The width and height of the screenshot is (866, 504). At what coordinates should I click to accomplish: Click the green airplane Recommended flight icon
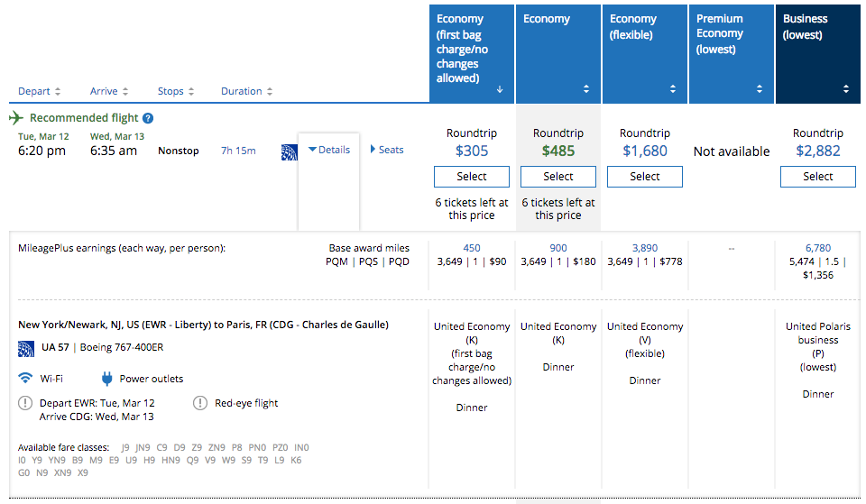point(16,118)
